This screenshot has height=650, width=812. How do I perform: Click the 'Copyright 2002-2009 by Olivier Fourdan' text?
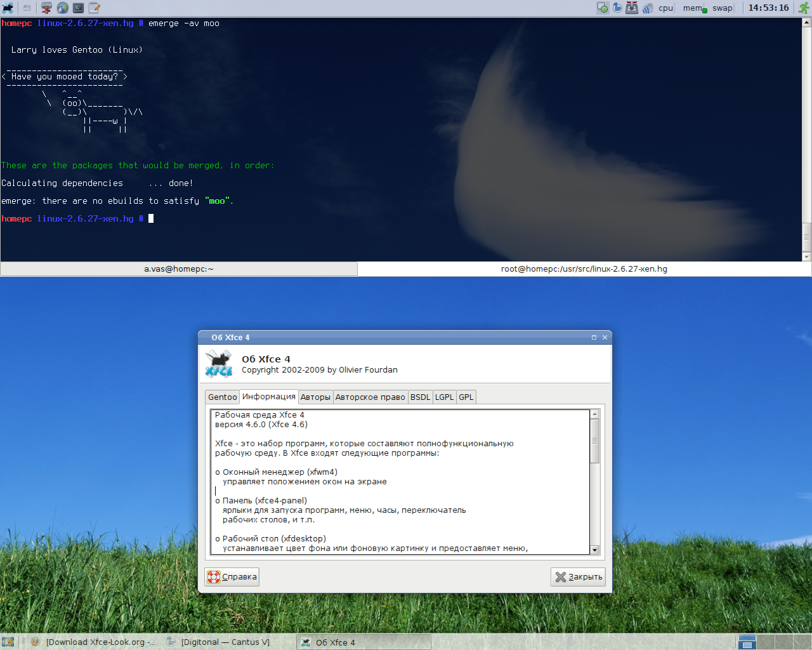click(x=320, y=370)
